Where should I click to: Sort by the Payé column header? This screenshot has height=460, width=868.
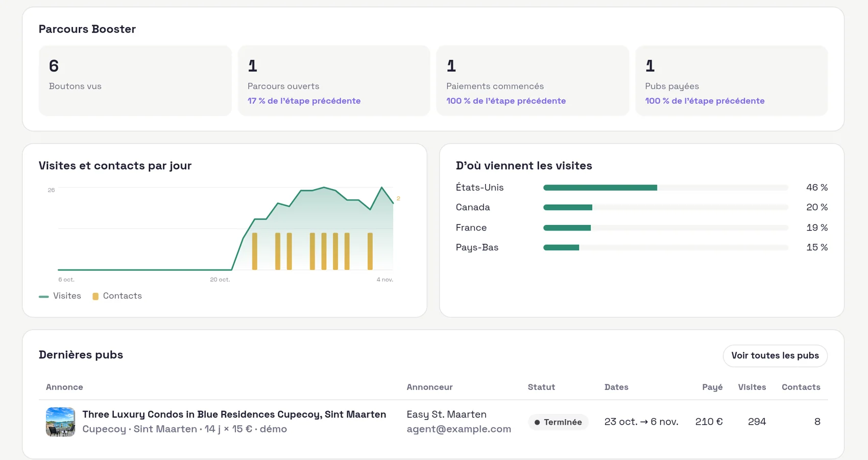point(712,387)
